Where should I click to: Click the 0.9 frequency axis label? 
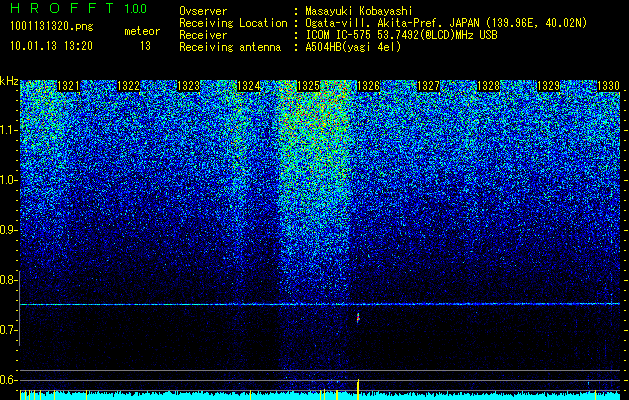[x=8, y=230]
